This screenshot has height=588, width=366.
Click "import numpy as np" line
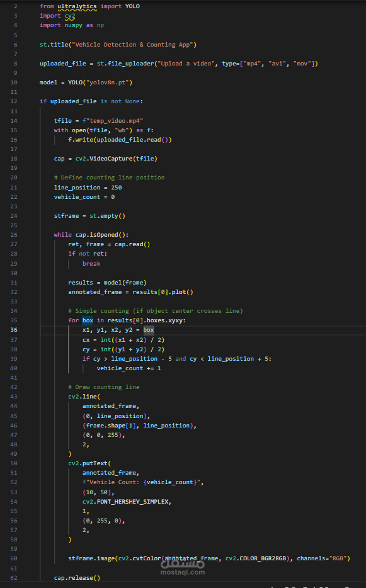pyautogui.click(x=72, y=25)
